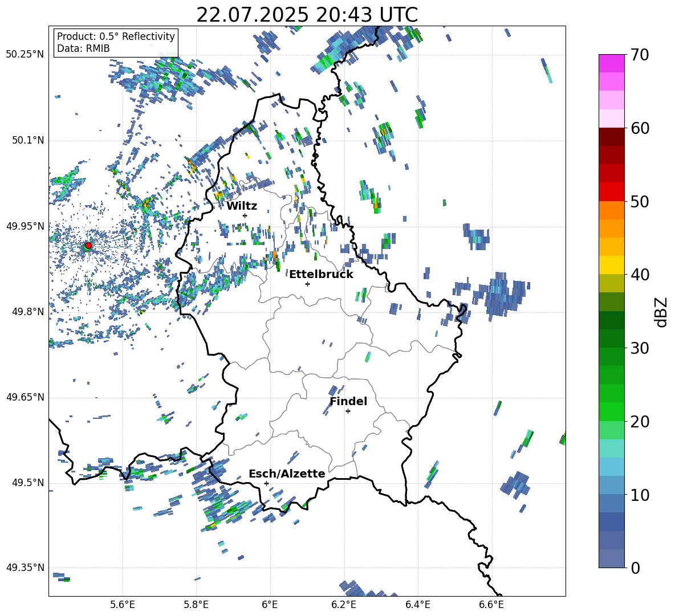Click the 6.4°E longitude label
The image size is (675, 616).
coord(417,605)
